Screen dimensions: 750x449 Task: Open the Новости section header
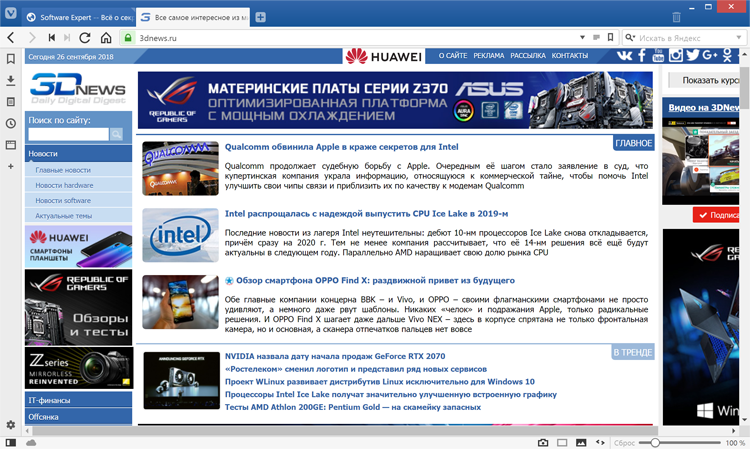[78, 153]
